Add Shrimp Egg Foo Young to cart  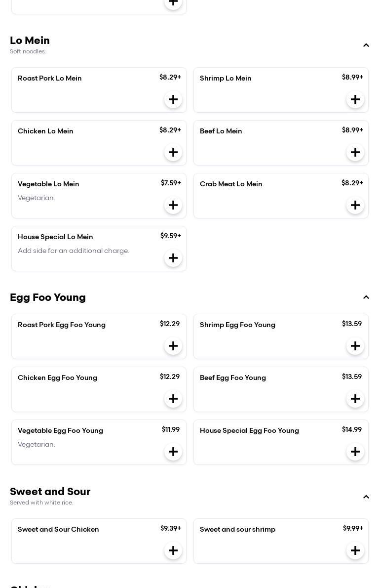click(355, 346)
